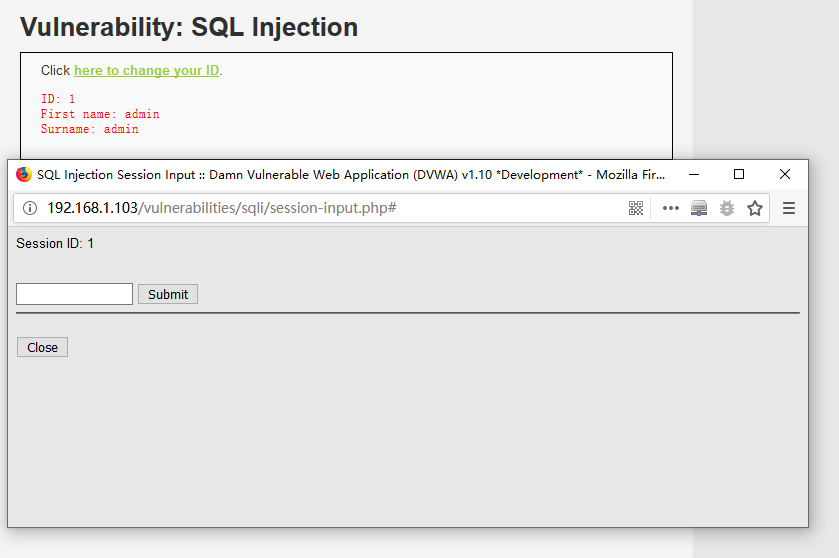
Task: Click the Firefox logo in title bar
Action: coord(24,174)
